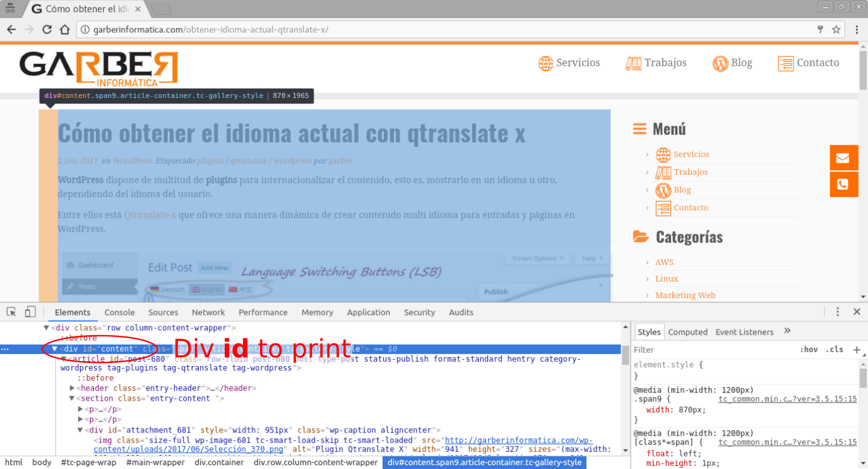Open Chrome three-dot menu
This screenshot has height=469, width=868.
(857, 30)
